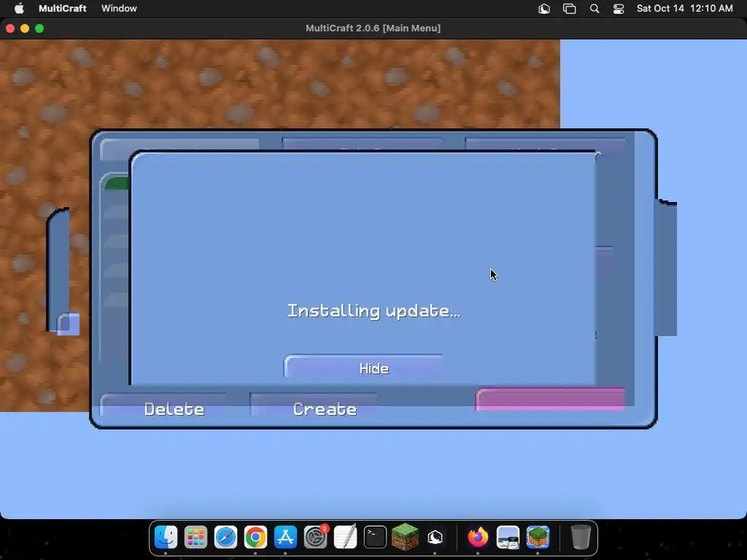This screenshot has width=747, height=560.
Task: Open Stage Manager windows icon in menu bar
Action: [x=569, y=9]
